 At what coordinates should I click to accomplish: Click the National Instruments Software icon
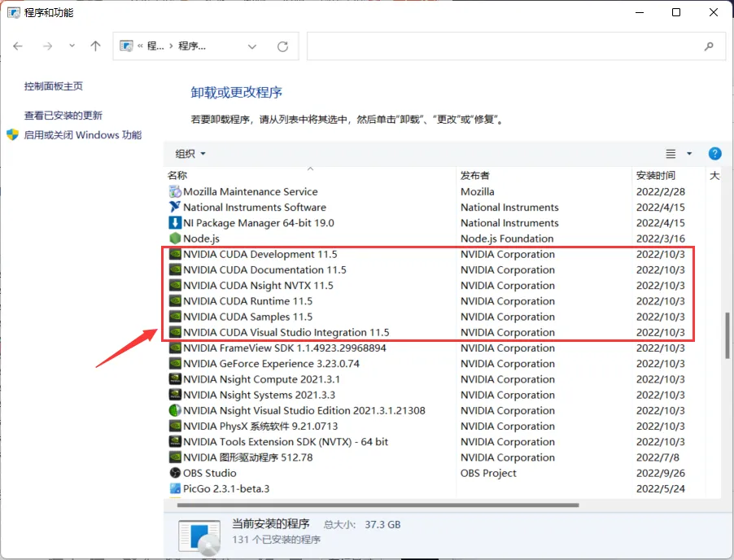coord(175,207)
